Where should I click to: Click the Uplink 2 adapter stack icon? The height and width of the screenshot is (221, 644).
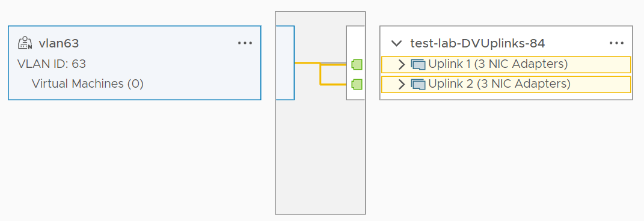click(x=418, y=85)
